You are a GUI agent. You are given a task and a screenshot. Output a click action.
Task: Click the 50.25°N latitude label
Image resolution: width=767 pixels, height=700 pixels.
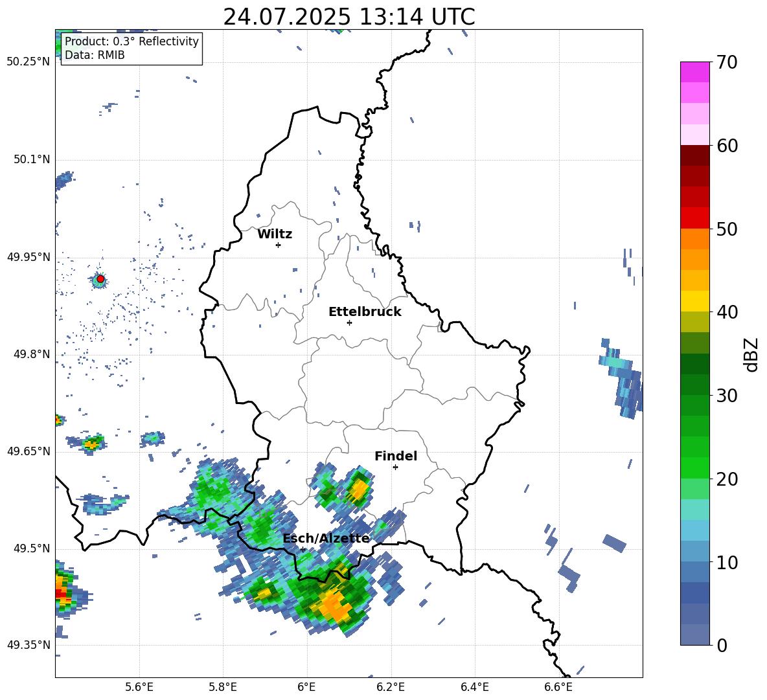(x=29, y=62)
